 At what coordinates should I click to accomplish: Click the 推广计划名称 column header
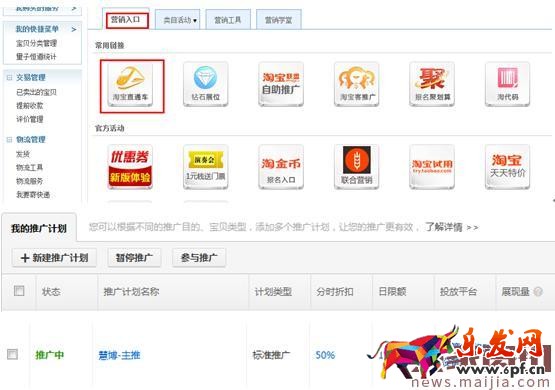[131, 292]
